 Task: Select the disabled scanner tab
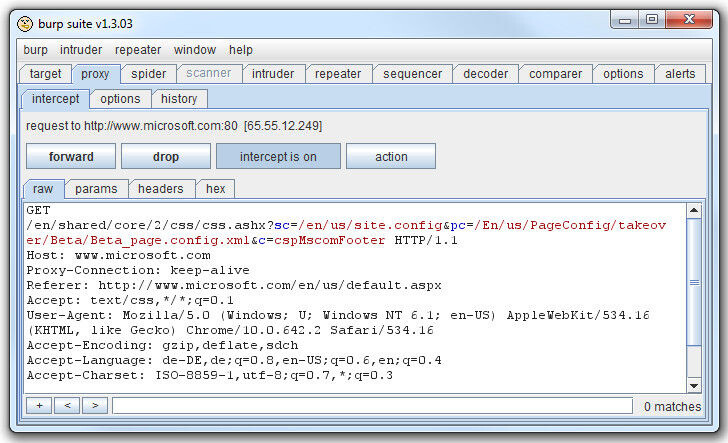[208, 73]
